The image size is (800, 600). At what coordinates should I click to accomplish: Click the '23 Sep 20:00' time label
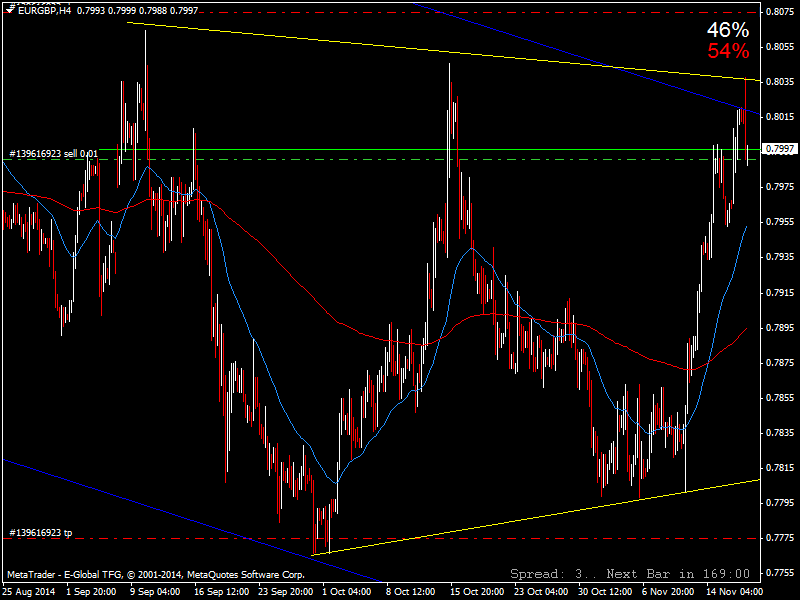285,592
